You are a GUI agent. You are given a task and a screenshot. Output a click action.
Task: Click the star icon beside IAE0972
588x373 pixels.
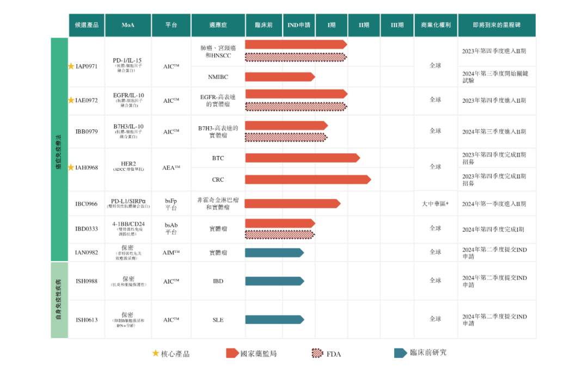pos(71,100)
